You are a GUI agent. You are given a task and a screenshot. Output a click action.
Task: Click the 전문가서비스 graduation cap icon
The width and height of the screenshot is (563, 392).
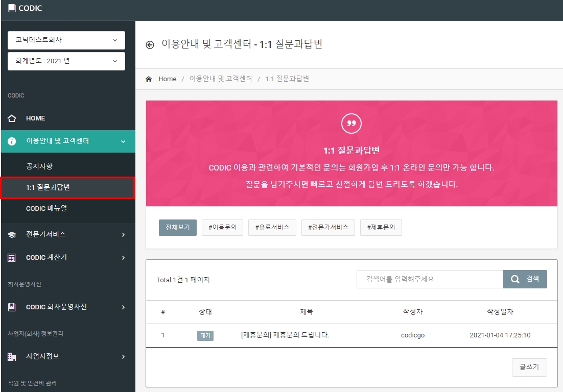(12, 235)
